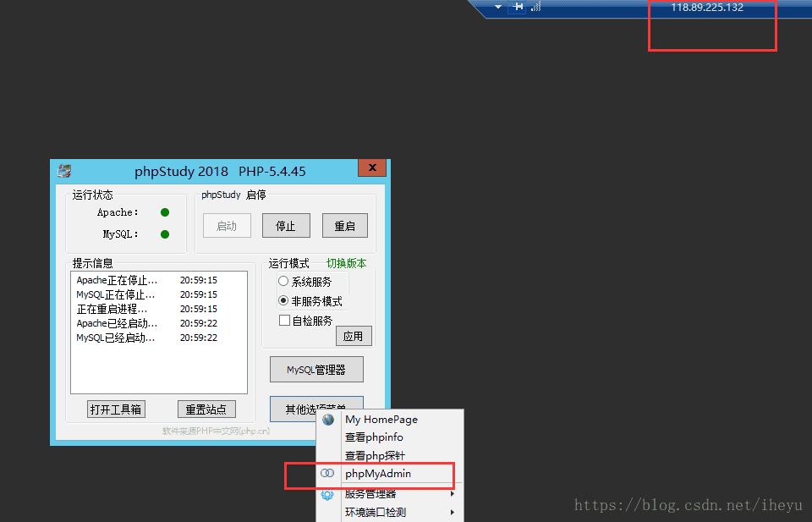The image size is (812, 522).
Task: Click the 重置站点 button
Action: point(206,409)
